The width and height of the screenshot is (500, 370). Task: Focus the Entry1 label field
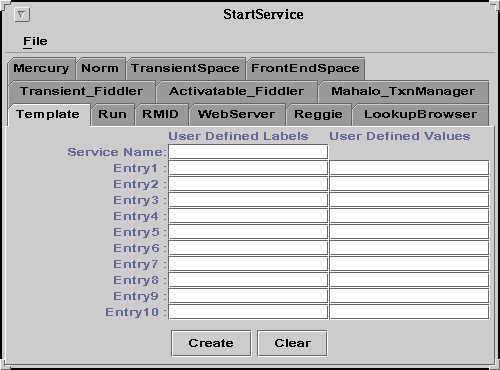click(x=248, y=168)
